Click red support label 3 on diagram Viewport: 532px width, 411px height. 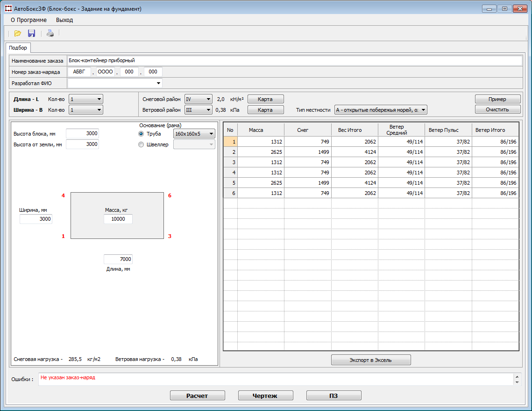click(170, 236)
